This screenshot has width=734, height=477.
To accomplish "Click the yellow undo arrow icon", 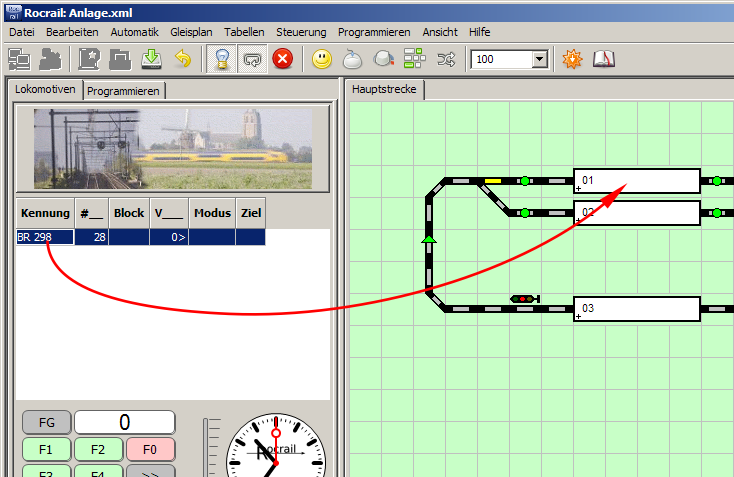I will [x=182, y=59].
